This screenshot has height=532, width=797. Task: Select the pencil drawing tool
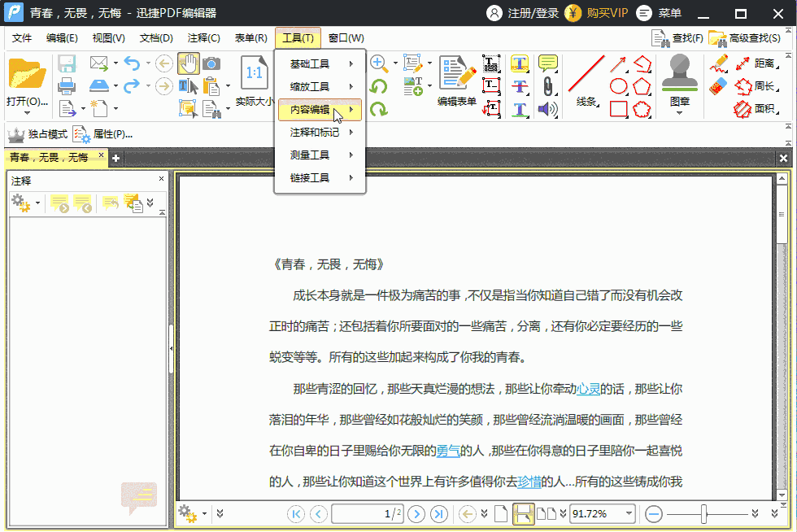(719, 63)
